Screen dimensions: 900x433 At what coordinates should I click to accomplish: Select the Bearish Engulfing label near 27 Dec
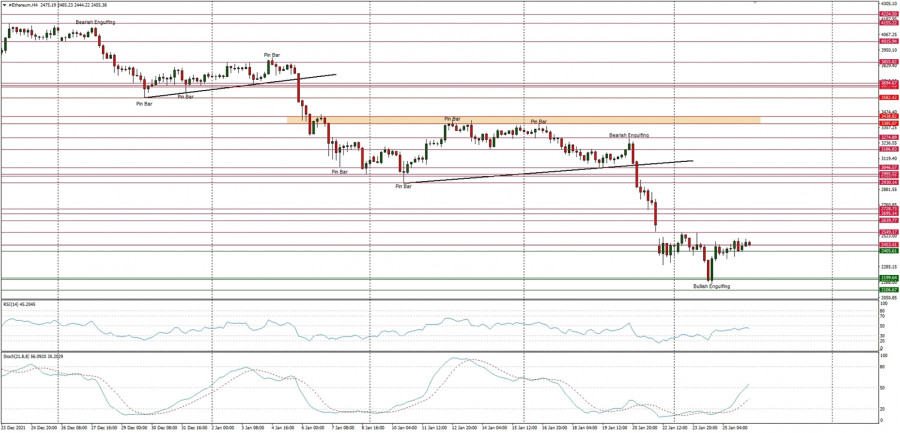click(x=96, y=22)
